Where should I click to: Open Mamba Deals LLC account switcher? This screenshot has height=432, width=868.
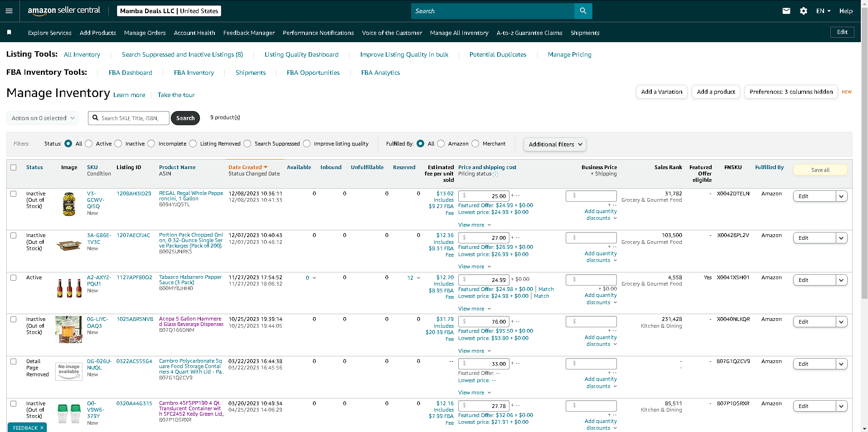tap(169, 11)
